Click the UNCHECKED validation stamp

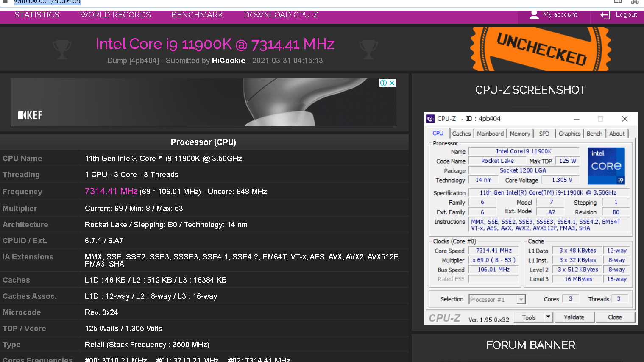click(541, 49)
